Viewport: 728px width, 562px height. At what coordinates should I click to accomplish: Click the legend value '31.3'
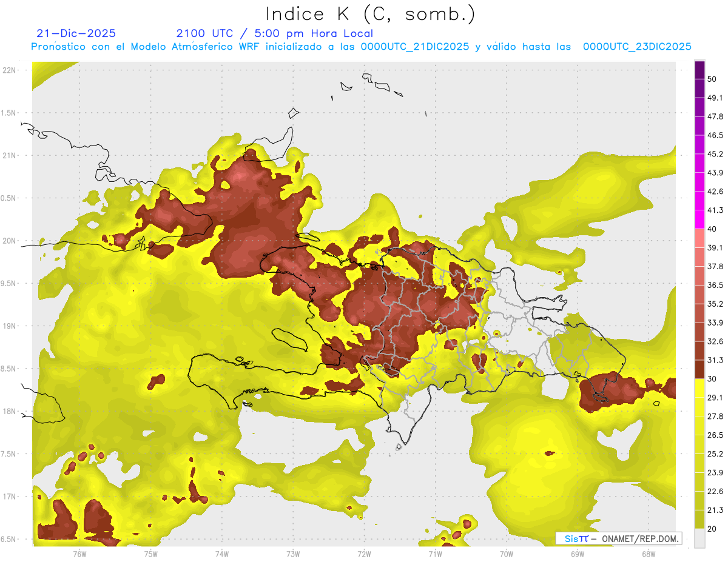coord(715,360)
